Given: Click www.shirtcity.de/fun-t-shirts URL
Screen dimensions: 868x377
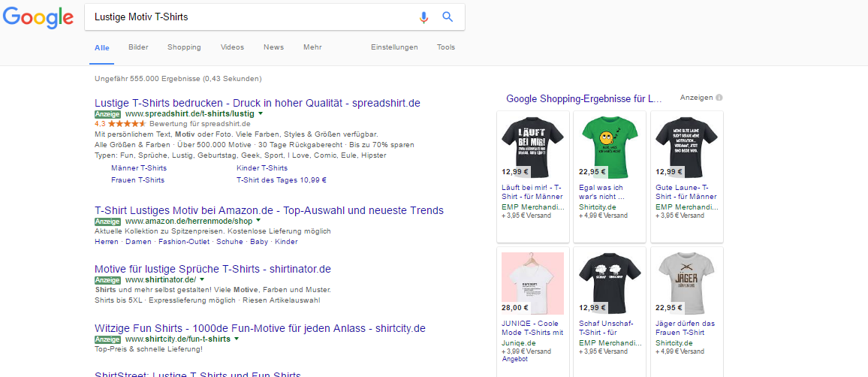Looking at the screenshot, I should [178, 338].
